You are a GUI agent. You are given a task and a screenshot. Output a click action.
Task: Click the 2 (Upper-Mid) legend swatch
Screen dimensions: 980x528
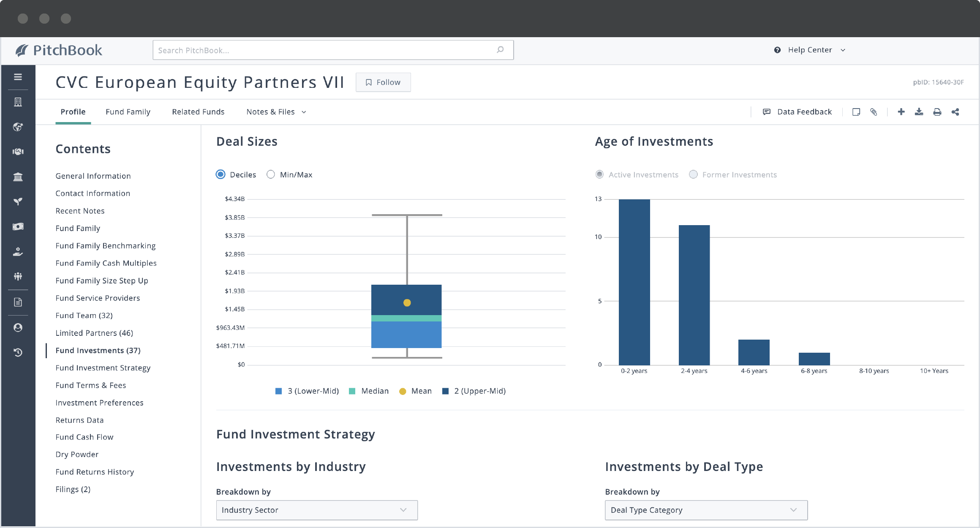click(445, 391)
